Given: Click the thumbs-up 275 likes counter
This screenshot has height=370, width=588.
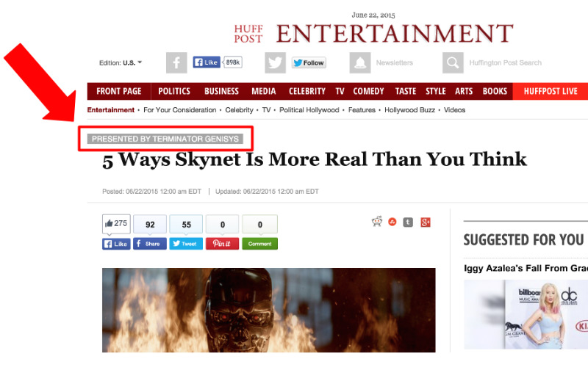Looking at the screenshot, I should tap(116, 224).
